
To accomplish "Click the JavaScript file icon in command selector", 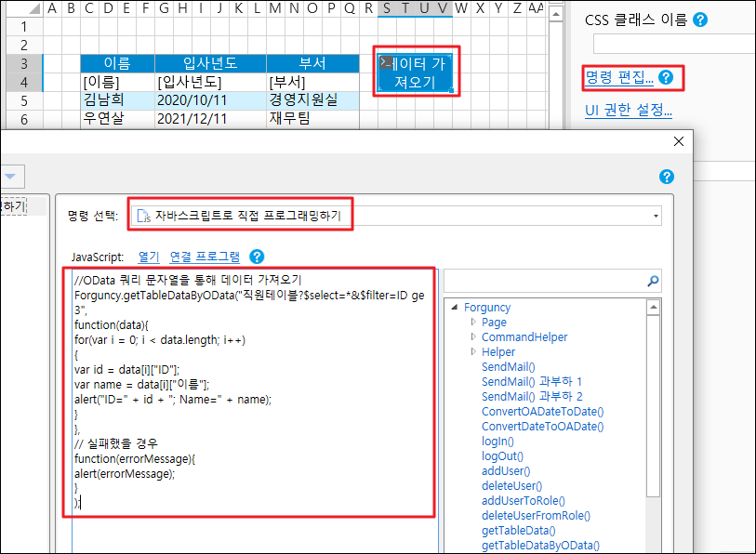I will 143,216.
